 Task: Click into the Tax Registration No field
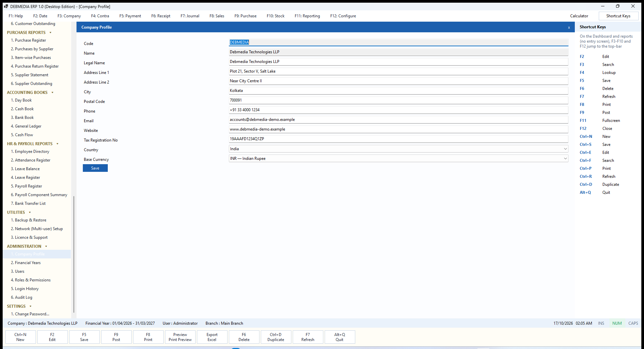[399, 139]
